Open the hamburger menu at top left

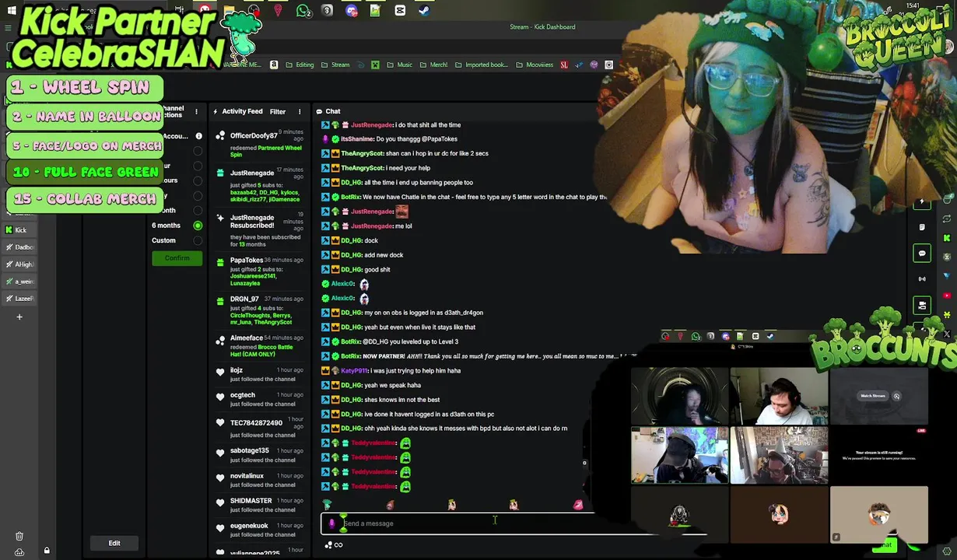[x=8, y=27]
